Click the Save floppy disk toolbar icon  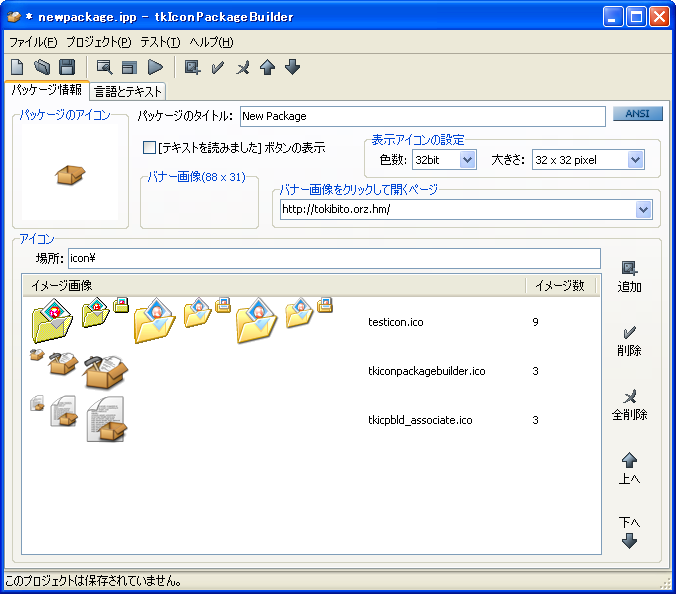[67, 67]
